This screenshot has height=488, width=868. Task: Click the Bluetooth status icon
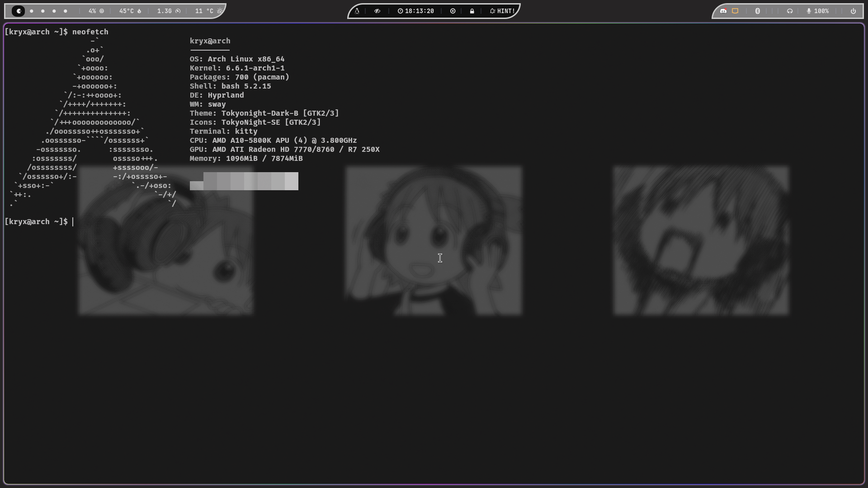(x=758, y=11)
